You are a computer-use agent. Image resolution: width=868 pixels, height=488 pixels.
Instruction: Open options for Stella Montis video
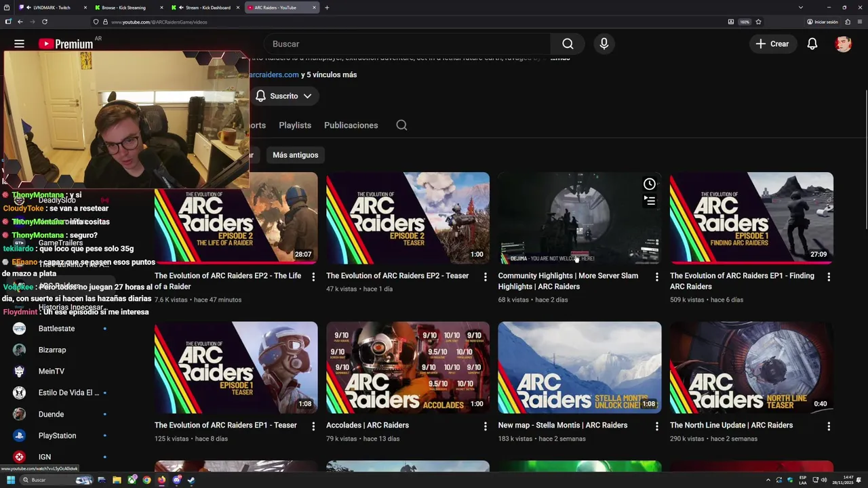(x=656, y=426)
